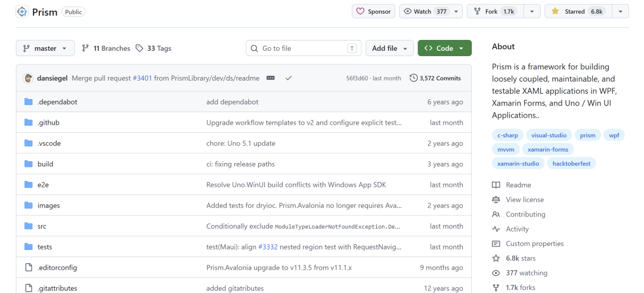The height and width of the screenshot is (293, 644).
Task: Click the .editorconfig file icon
Action: [29, 267]
